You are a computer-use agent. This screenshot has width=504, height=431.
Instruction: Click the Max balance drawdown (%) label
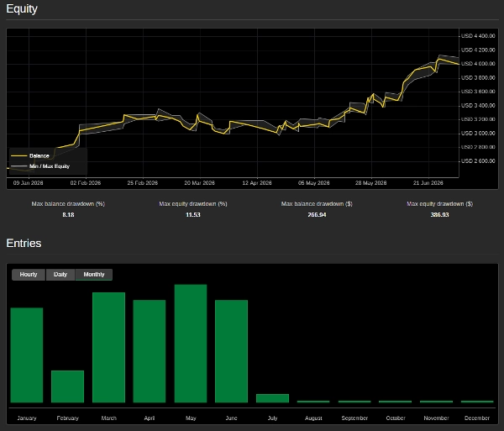68,204
